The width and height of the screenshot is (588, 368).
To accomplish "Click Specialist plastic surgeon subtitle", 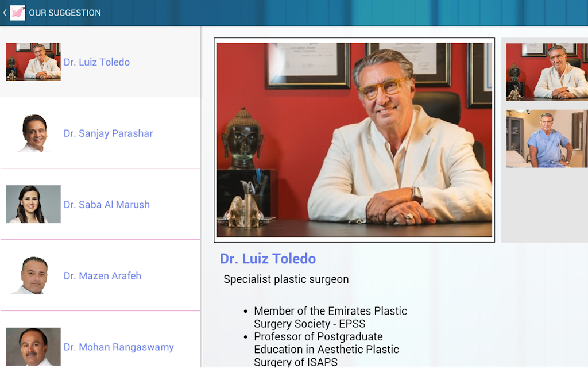I will pos(286,279).
